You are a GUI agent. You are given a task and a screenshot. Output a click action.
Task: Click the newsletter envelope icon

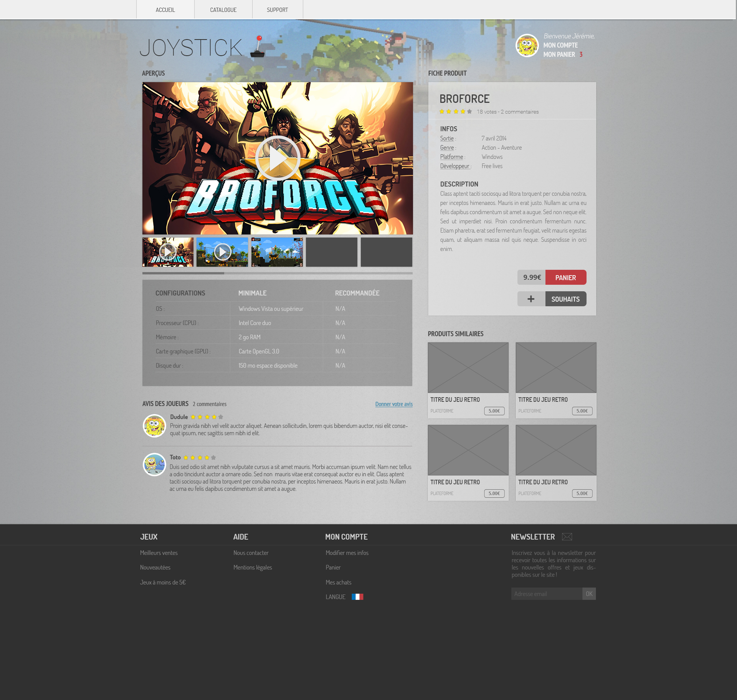567,537
